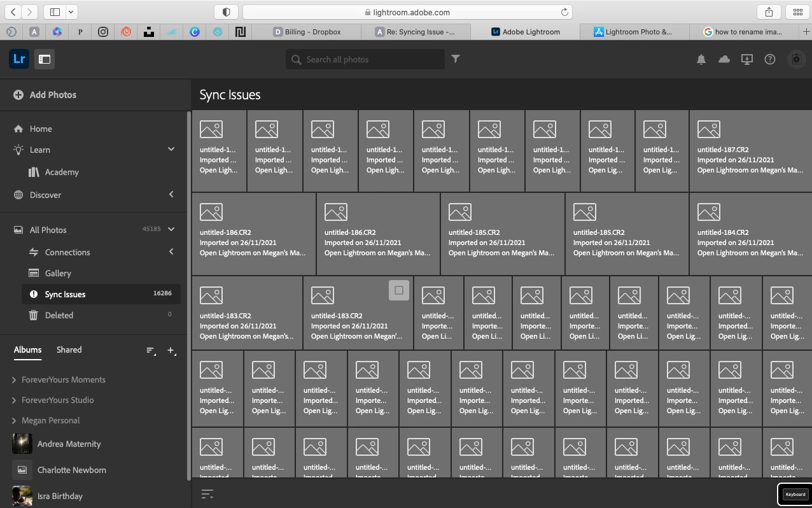The width and height of the screenshot is (812, 508).
Task: Click the sidebar vertical scrollbar
Action: pyautogui.click(x=188, y=296)
